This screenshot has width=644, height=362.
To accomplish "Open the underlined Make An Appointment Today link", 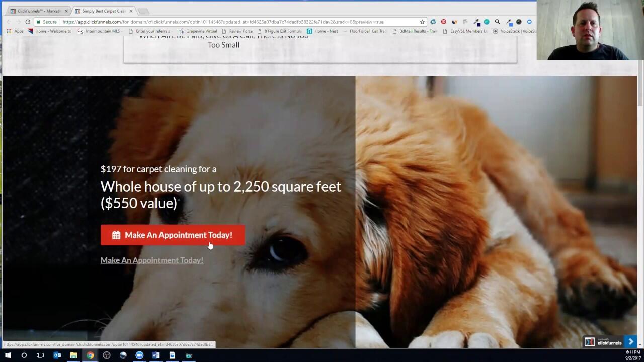I will (x=151, y=260).
